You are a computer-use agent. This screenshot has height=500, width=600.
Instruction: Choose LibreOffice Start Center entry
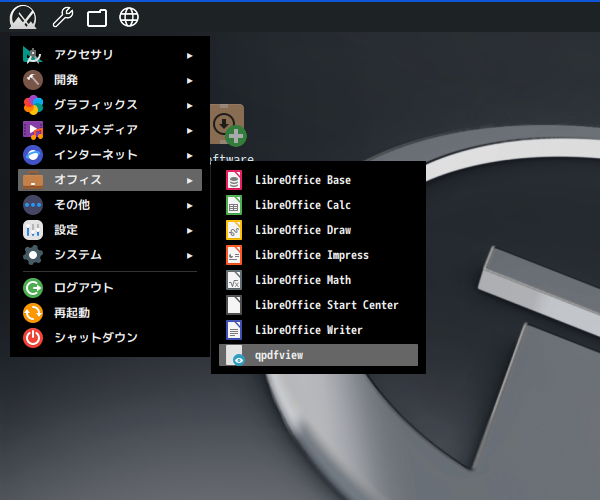coord(326,305)
